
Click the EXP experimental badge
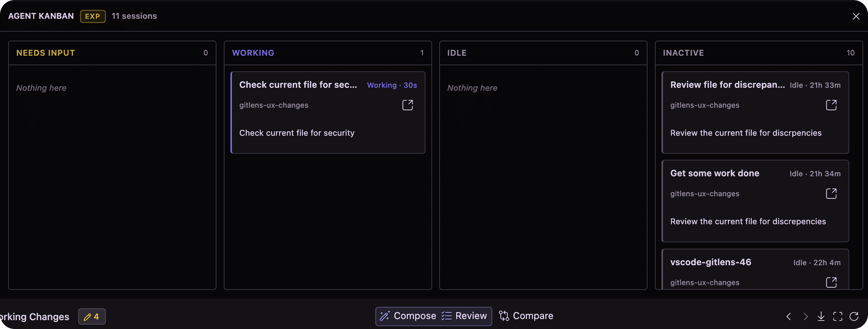[x=93, y=16]
